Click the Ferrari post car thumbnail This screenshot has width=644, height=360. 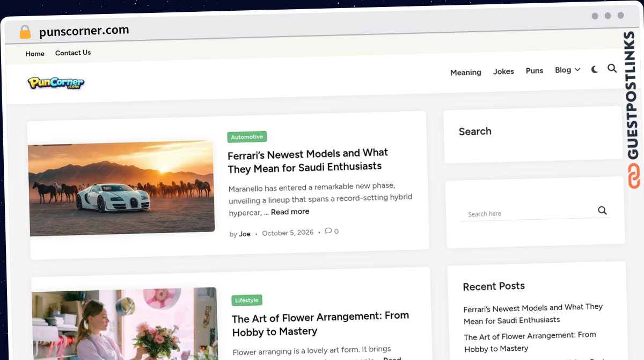coord(122,189)
